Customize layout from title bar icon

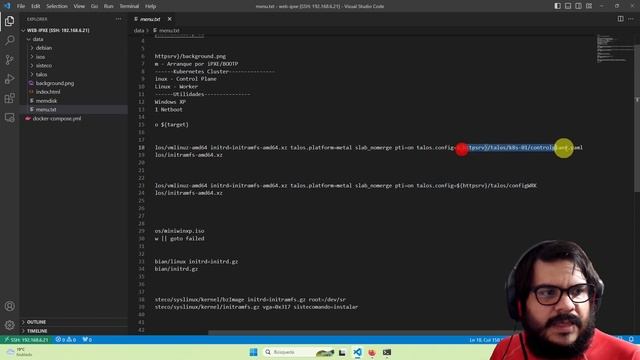[589, 6]
